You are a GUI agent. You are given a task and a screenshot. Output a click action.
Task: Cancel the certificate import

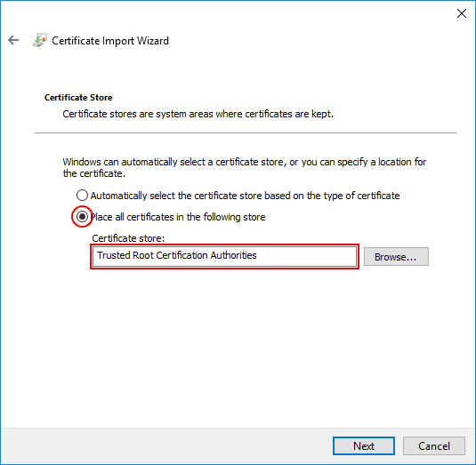pyautogui.click(x=434, y=446)
